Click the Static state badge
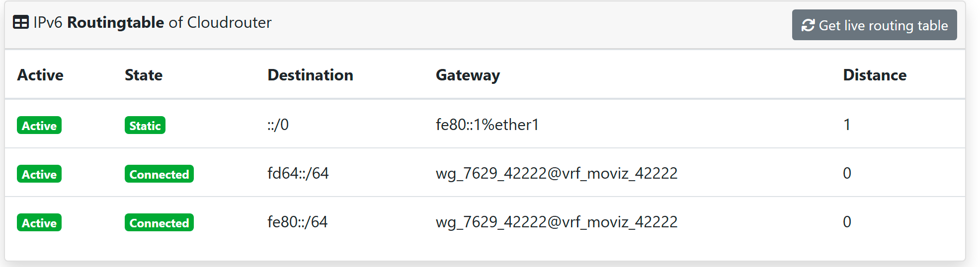 click(145, 126)
